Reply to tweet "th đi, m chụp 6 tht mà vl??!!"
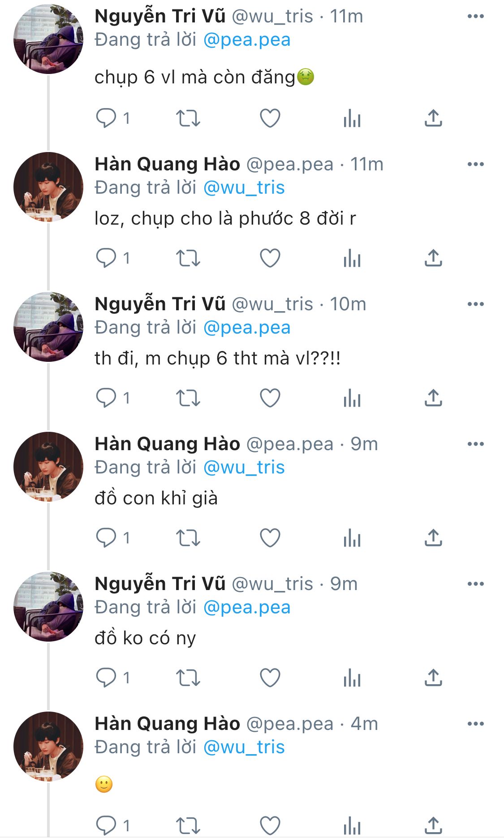The image size is (504, 838). click(x=106, y=398)
